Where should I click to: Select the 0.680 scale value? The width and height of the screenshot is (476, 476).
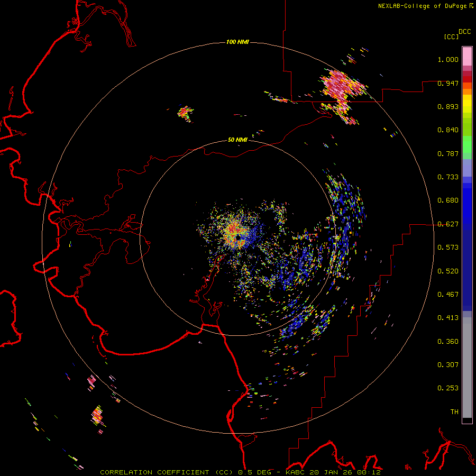click(448, 200)
